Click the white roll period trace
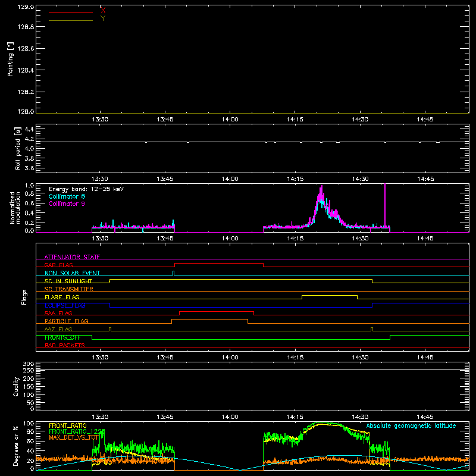The width and height of the screenshot is (476, 476). 252,142
